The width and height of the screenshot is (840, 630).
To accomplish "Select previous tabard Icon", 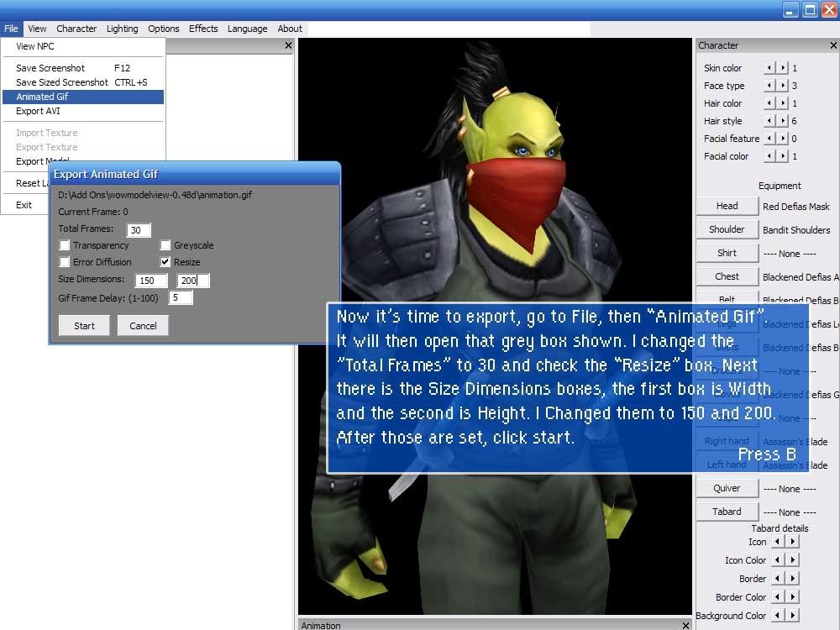I will coord(777,542).
